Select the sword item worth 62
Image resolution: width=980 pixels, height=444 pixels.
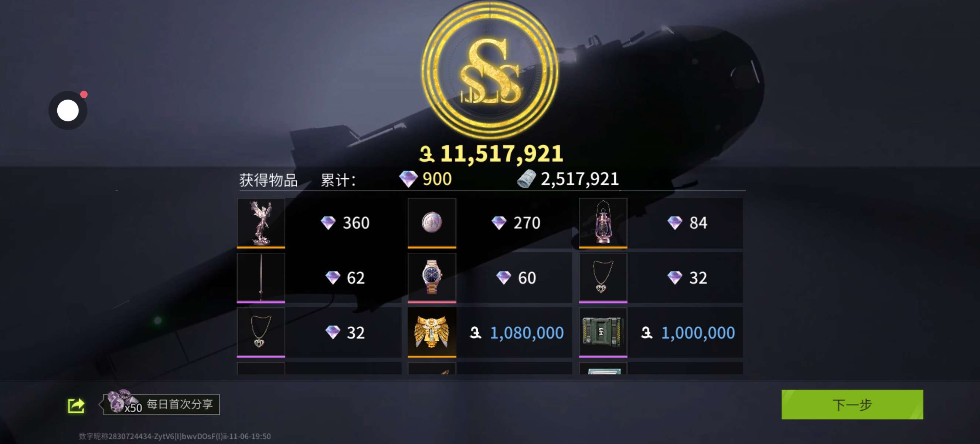click(x=261, y=278)
